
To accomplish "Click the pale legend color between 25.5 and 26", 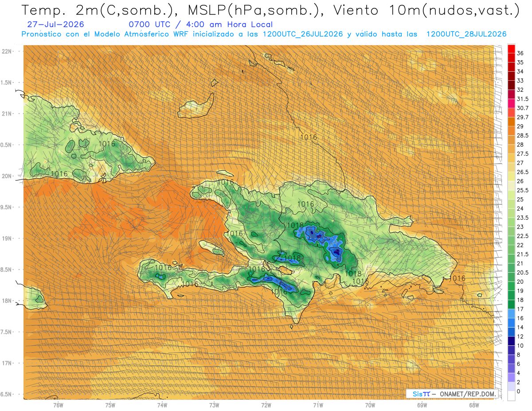I will click(x=511, y=186).
